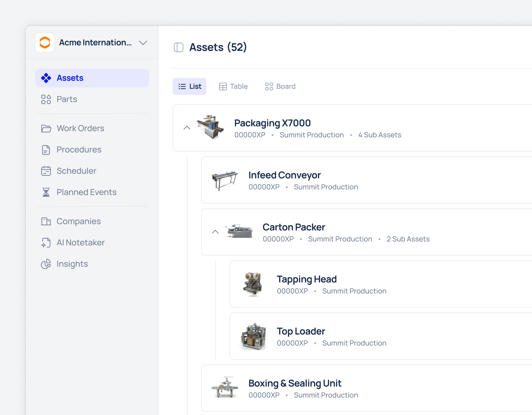Click Summit Production under Tapping Head
Image resolution: width=532 pixels, height=415 pixels.
[x=354, y=291]
